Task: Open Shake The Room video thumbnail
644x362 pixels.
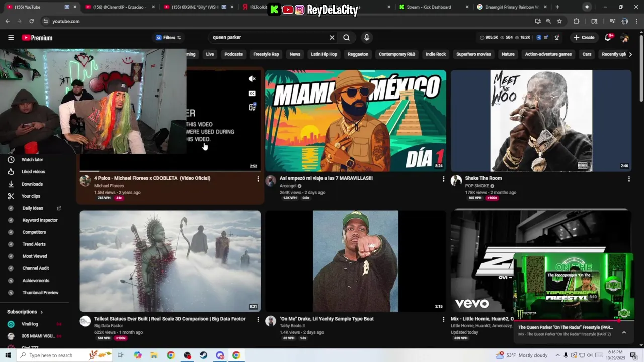Action: click(x=541, y=121)
